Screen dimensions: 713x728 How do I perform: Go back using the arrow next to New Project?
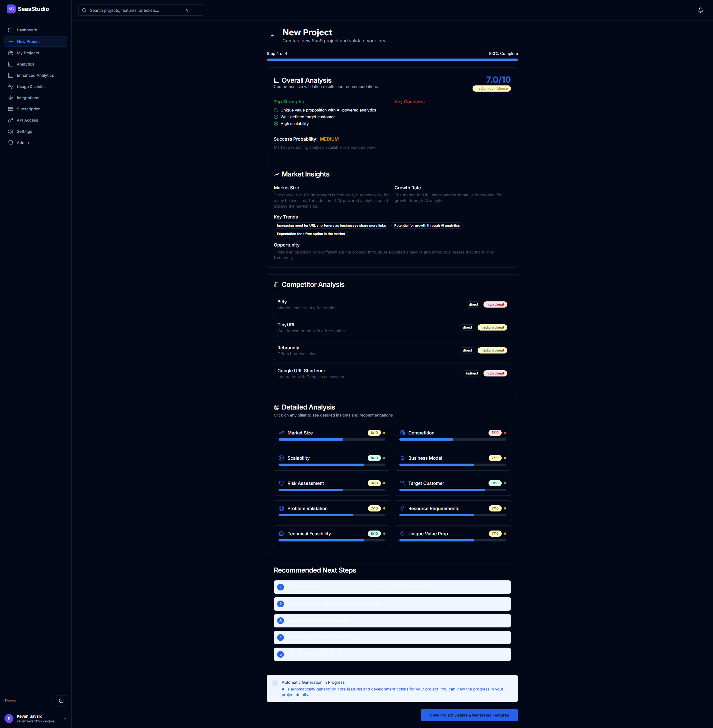point(272,36)
